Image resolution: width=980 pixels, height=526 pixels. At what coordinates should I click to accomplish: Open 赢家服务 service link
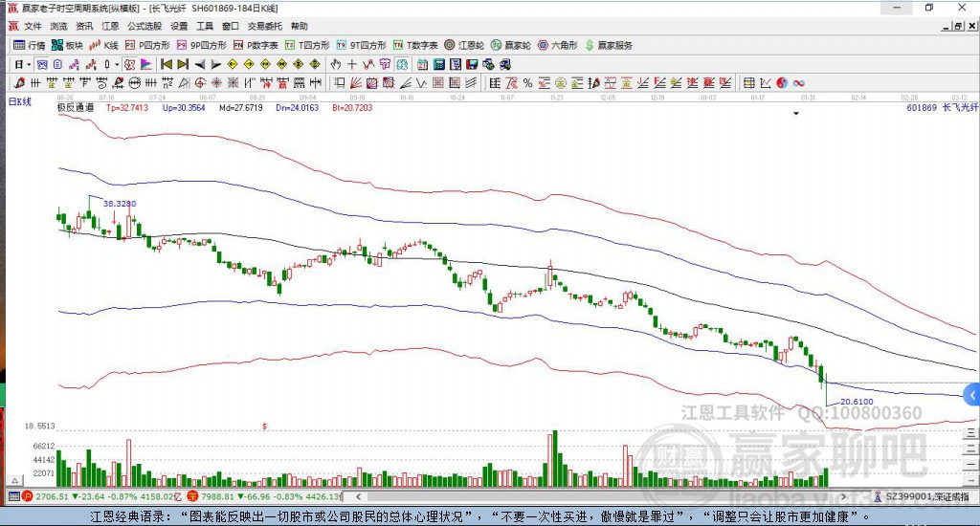click(609, 45)
